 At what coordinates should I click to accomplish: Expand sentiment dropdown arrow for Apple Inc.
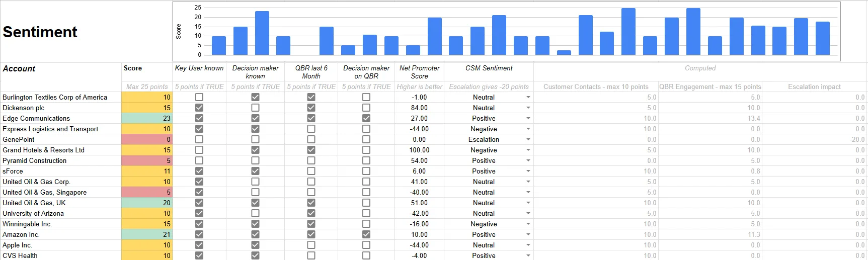click(x=528, y=245)
